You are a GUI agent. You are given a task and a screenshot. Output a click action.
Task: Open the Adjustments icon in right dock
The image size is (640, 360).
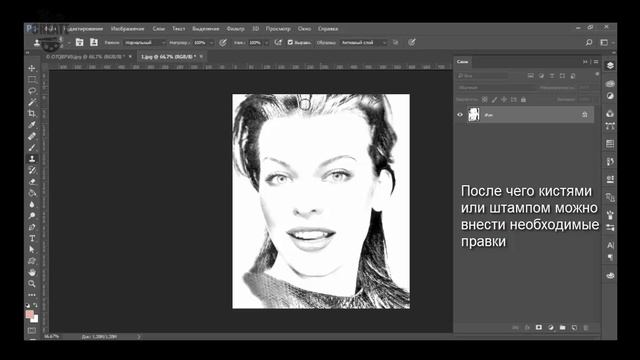(x=610, y=96)
